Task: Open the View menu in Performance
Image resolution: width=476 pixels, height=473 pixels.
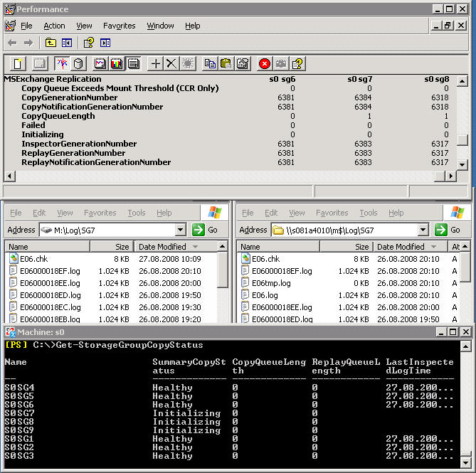Action: tap(84, 26)
